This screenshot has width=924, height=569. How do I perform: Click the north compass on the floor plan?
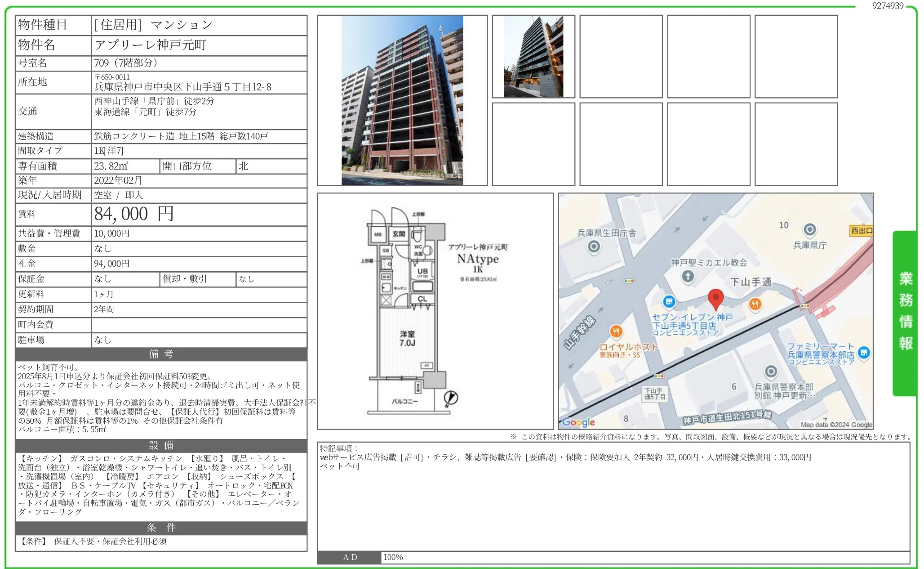(451, 398)
